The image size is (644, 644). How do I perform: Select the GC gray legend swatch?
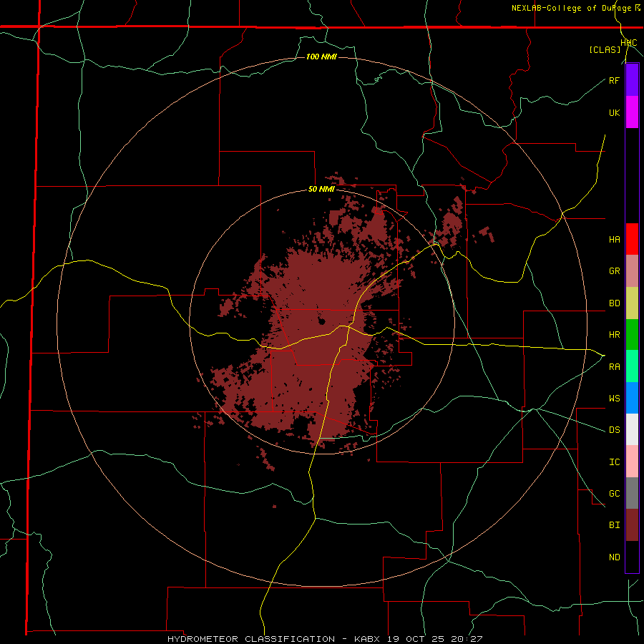pyautogui.click(x=632, y=493)
